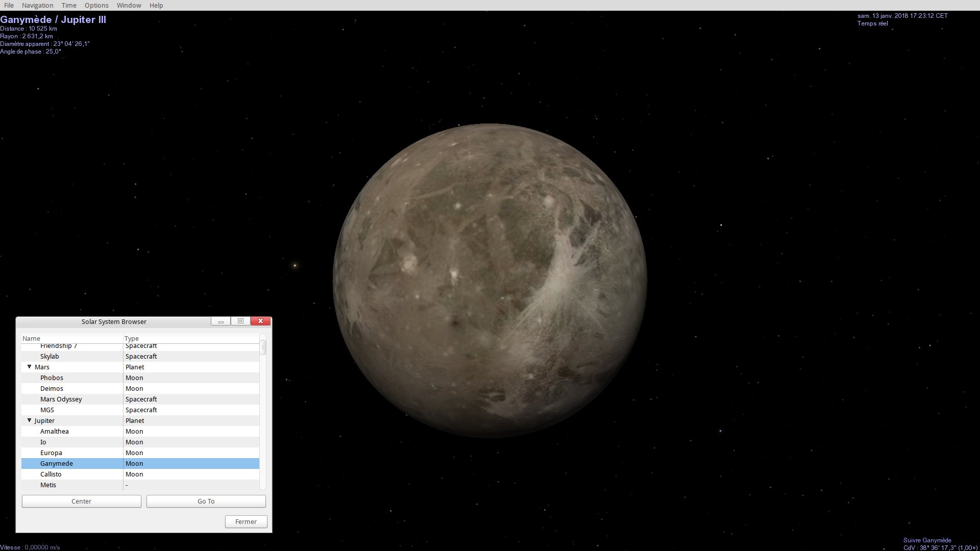Open the File menu
Image resolution: width=980 pixels, height=551 pixels.
click(9, 5)
